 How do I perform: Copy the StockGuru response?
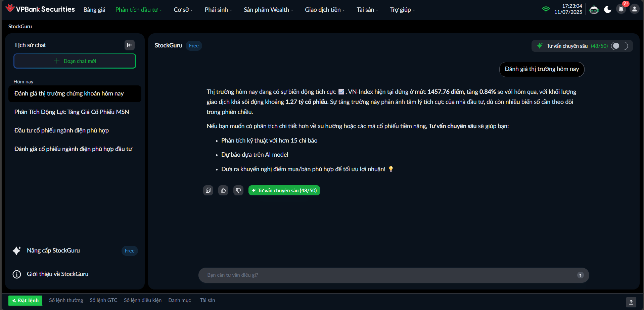point(208,190)
